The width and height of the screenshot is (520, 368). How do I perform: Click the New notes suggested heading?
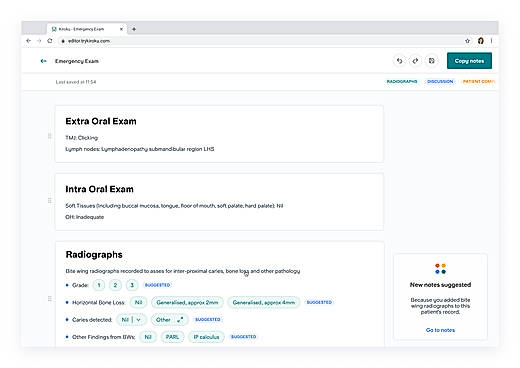[440, 285]
